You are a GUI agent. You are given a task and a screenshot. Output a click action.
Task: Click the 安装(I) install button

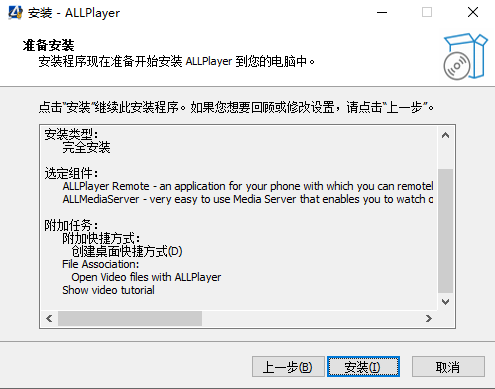[363, 367]
